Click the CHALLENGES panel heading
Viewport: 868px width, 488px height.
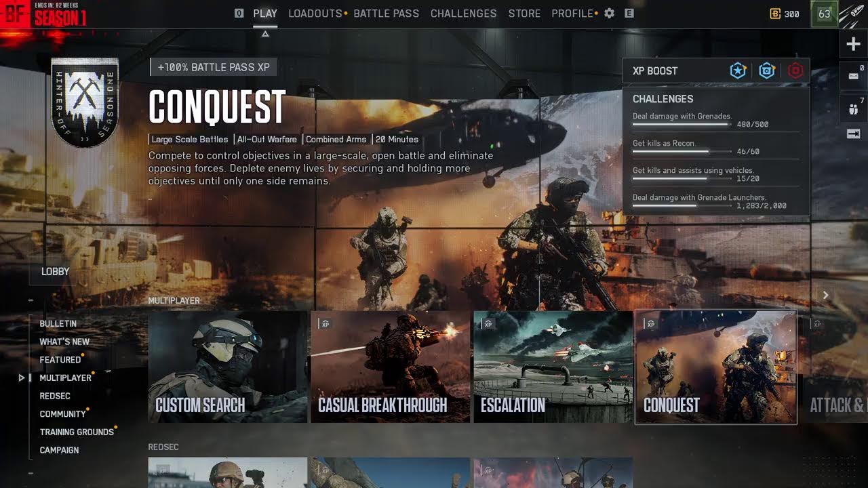(x=663, y=99)
